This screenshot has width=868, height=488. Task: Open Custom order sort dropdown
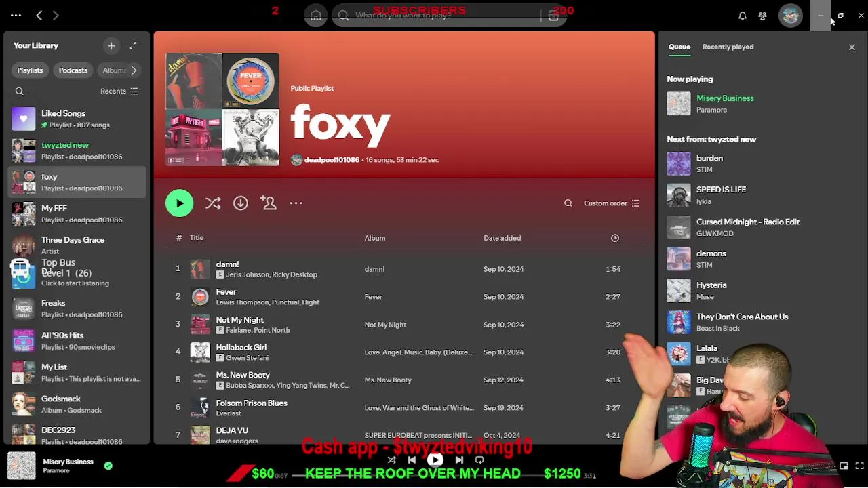tap(612, 203)
